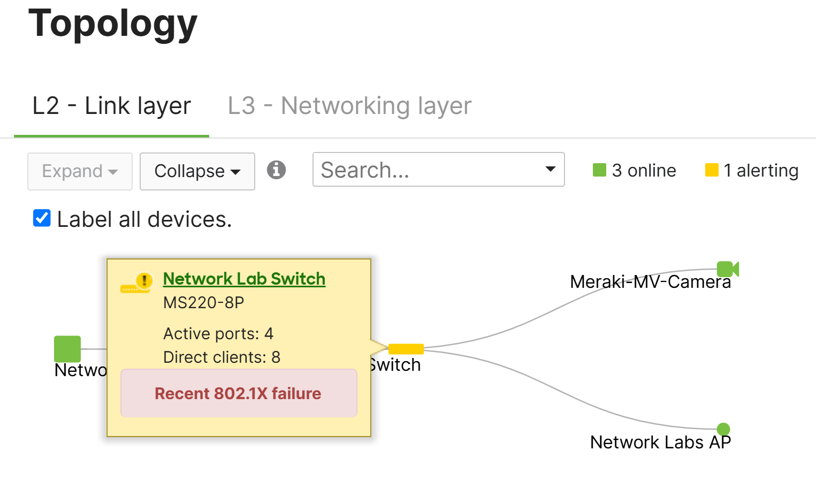Focus the Search input field
Image resolution: width=816 pixels, height=504 pixels.
tap(438, 170)
